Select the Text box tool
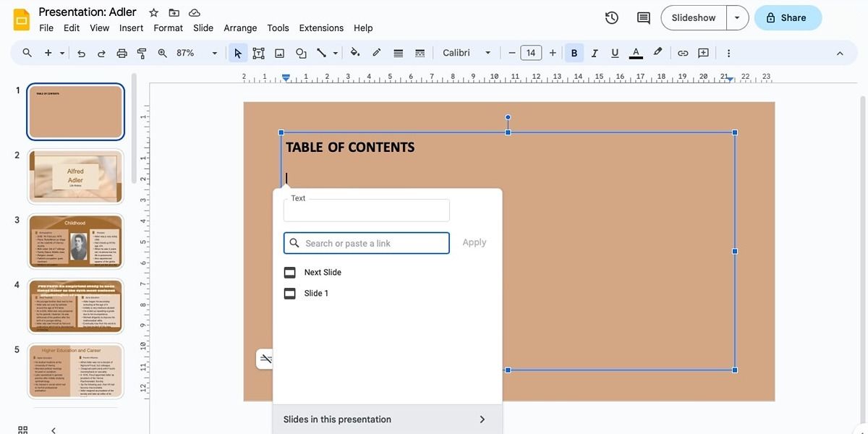This screenshot has width=868, height=434. coord(258,52)
